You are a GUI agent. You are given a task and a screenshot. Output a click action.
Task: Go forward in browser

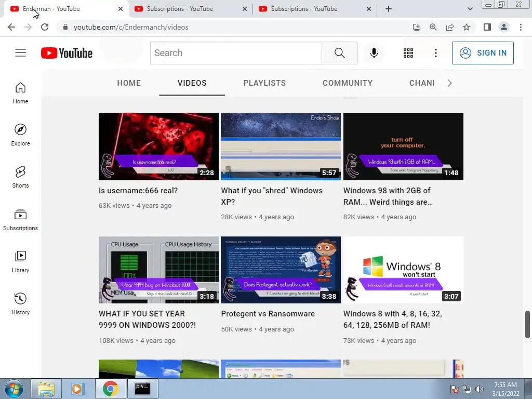28,27
